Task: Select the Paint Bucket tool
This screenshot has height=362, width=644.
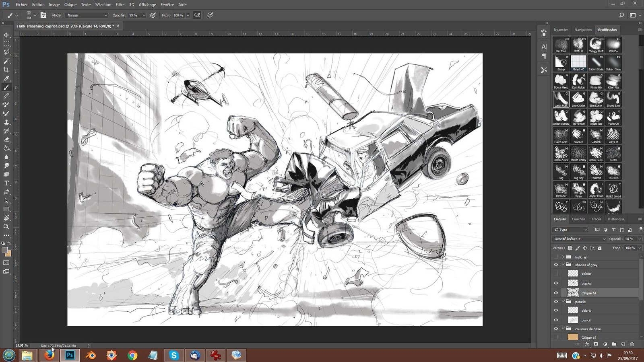Action: pyautogui.click(x=6, y=148)
